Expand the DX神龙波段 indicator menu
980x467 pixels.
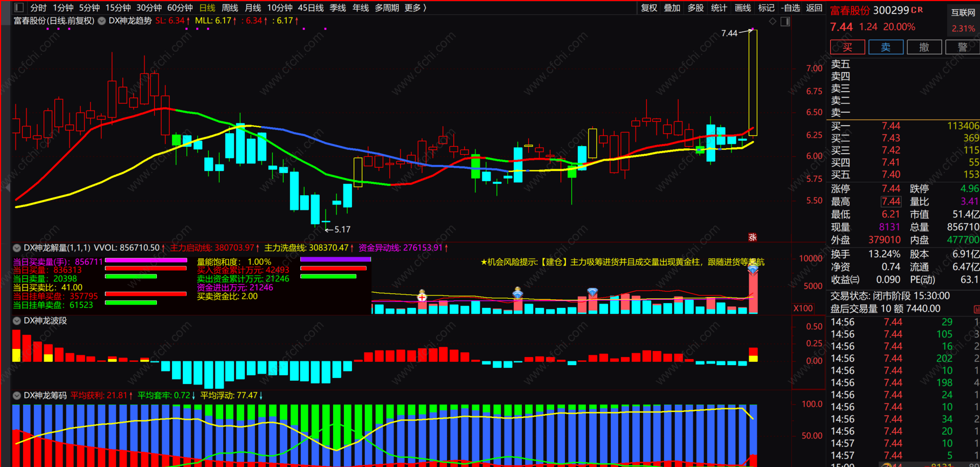(17, 321)
